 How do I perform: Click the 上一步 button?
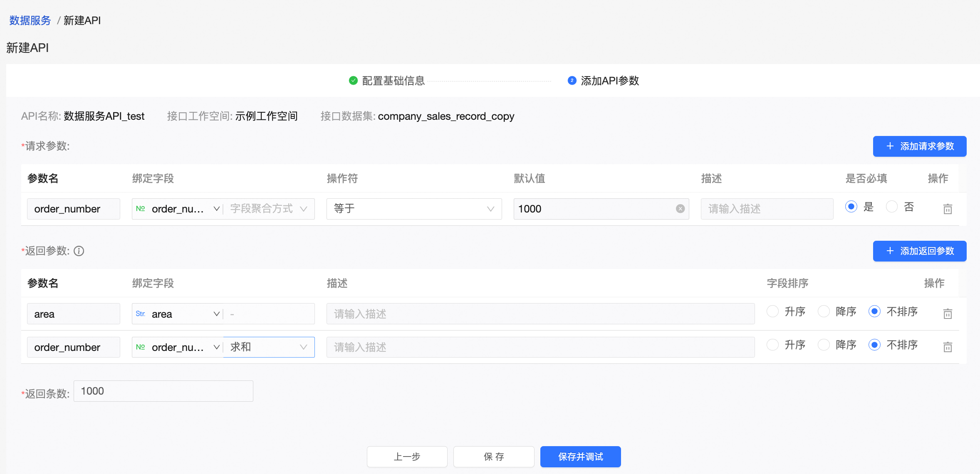407,457
